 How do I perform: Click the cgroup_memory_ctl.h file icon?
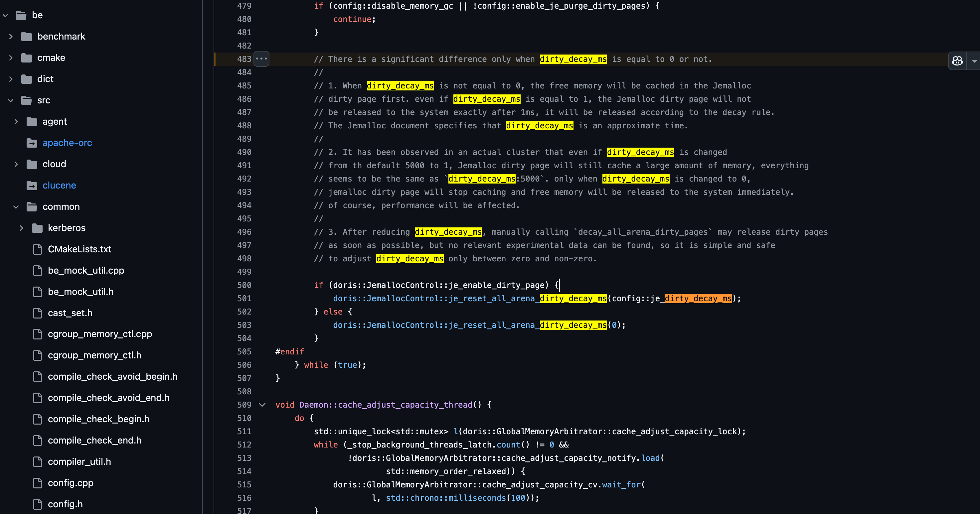37,355
